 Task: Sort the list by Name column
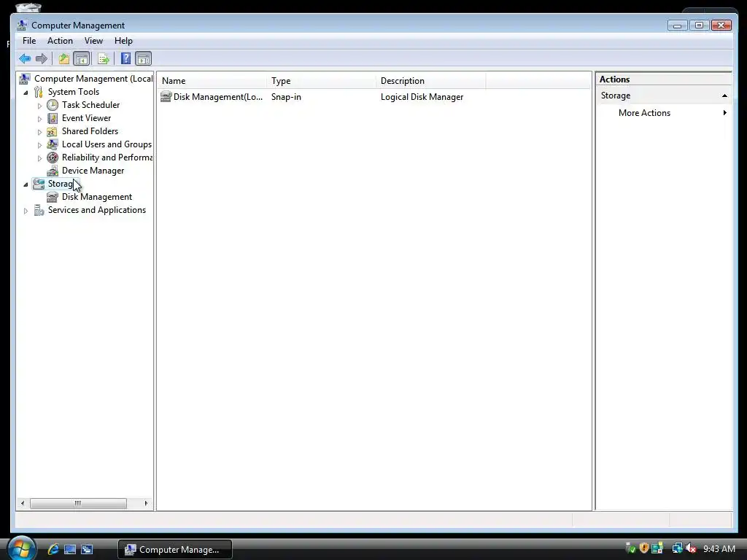pyautogui.click(x=212, y=81)
